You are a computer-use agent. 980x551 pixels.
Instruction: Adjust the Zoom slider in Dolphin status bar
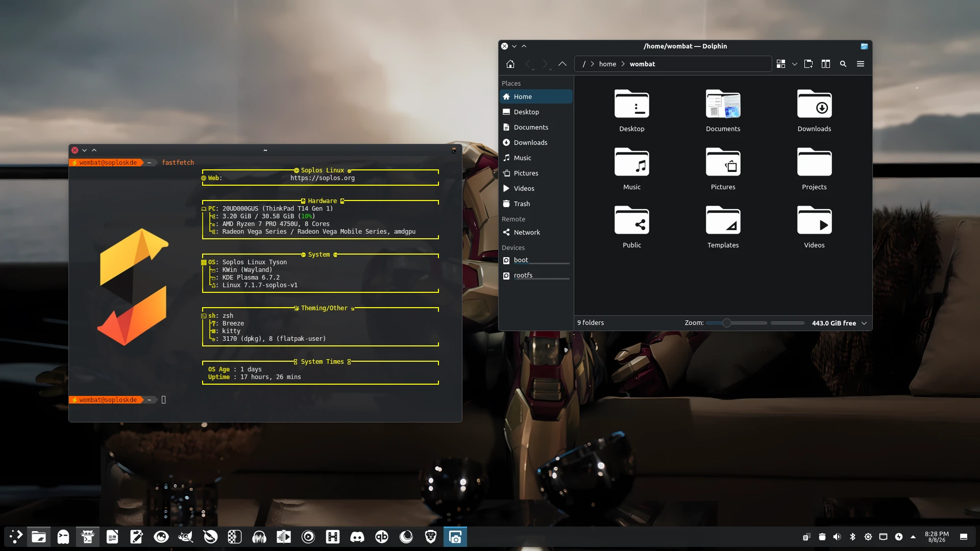(x=737, y=323)
